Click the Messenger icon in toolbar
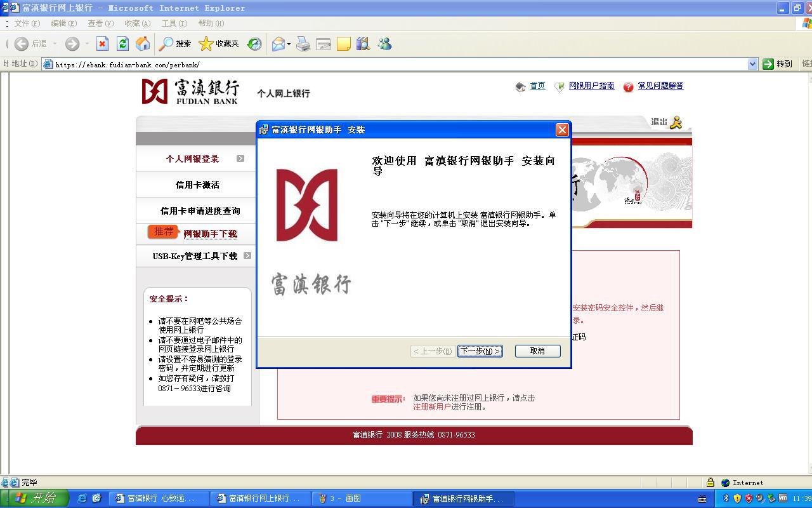 coord(384,44)
